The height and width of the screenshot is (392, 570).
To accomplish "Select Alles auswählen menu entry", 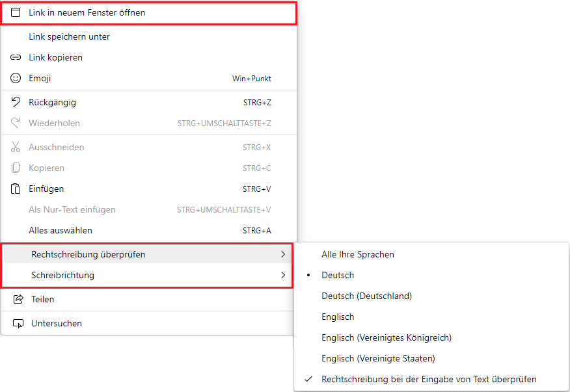I will (x=61, y=230).
